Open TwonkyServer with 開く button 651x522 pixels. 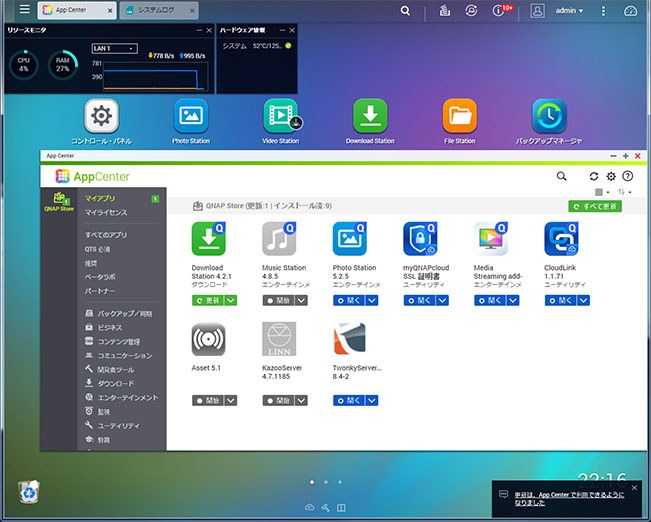coord(349,400)
